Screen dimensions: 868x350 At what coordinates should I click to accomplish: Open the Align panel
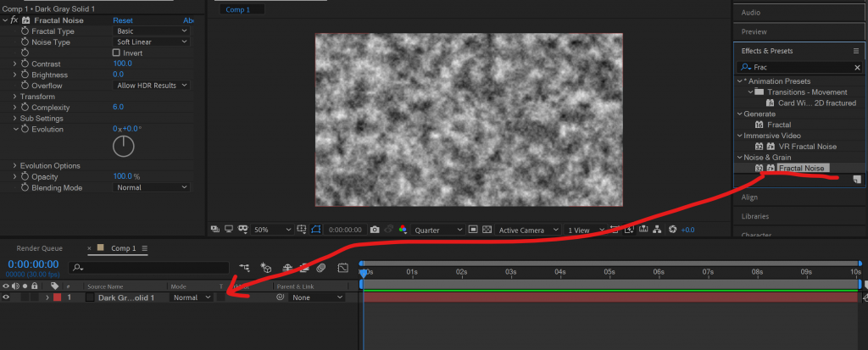pos(749,197)
